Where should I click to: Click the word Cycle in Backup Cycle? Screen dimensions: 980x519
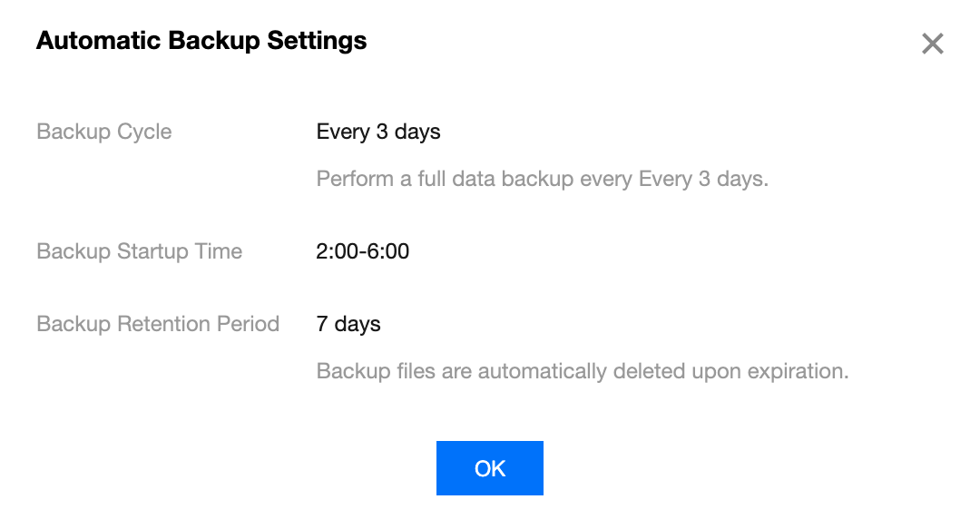144,132
